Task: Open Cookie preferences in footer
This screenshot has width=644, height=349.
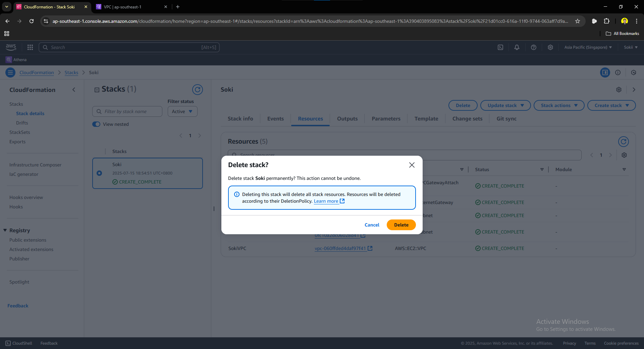Action: (621, 343)
